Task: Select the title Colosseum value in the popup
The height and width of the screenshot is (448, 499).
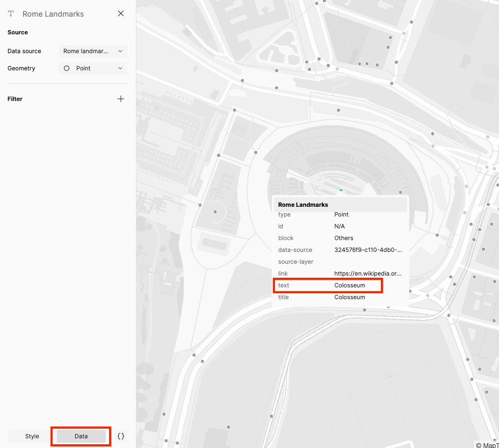Action: pyautogui.click(x=350, y=297)
